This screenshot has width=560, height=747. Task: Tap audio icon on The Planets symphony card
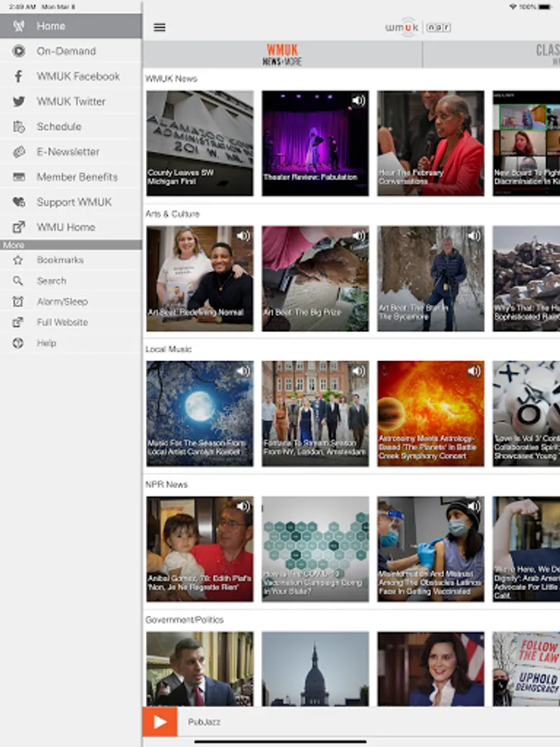[474, 371]
